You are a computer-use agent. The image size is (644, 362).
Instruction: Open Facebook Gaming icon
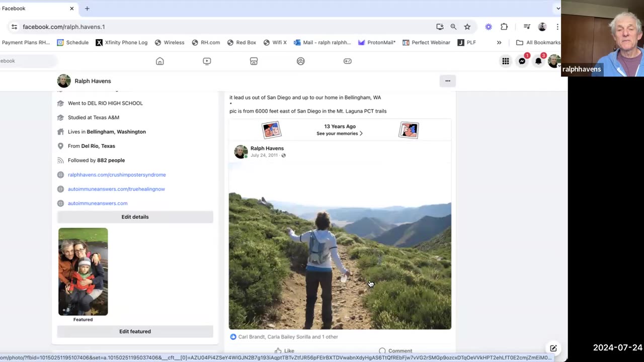[x=348, y=61]
